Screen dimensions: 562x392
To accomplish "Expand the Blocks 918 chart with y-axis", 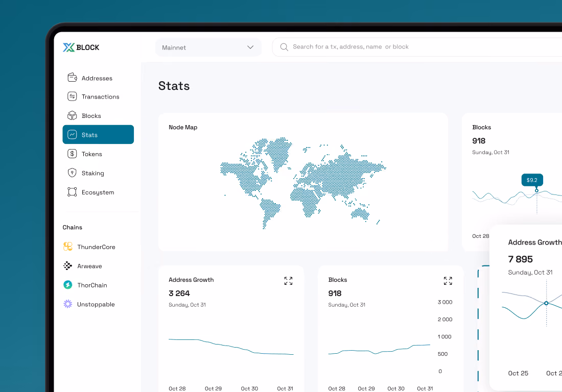I will [x=448, y=281].
